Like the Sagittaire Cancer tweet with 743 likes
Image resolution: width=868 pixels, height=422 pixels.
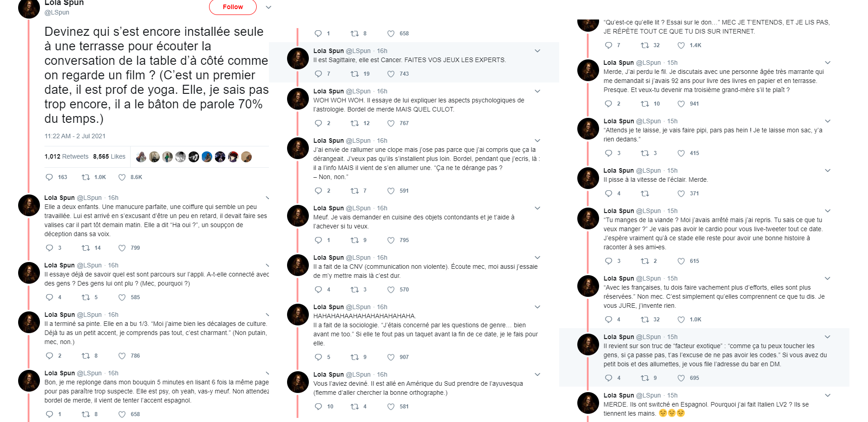point(391,74)
